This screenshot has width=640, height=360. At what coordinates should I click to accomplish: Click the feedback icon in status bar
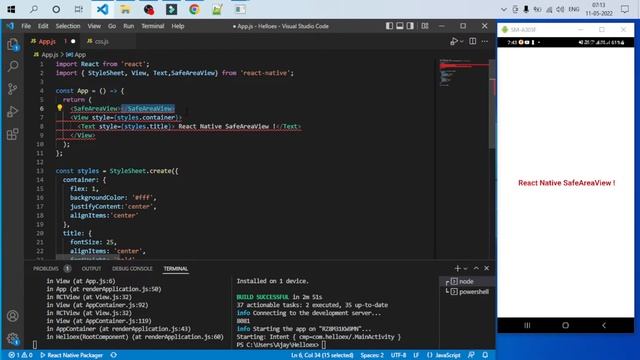point(471,355)
